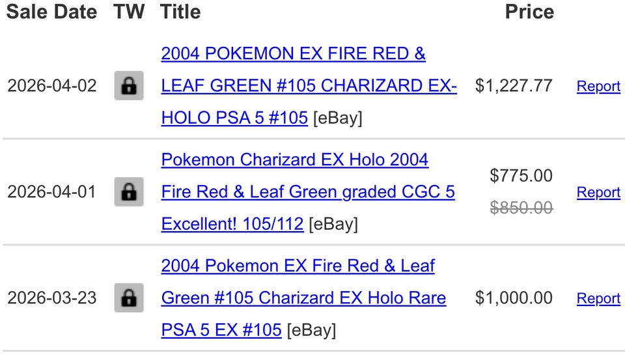Select the $1,227.77 price value
Image resolution: width=625 pixels, height=364 pixels.
514,86
